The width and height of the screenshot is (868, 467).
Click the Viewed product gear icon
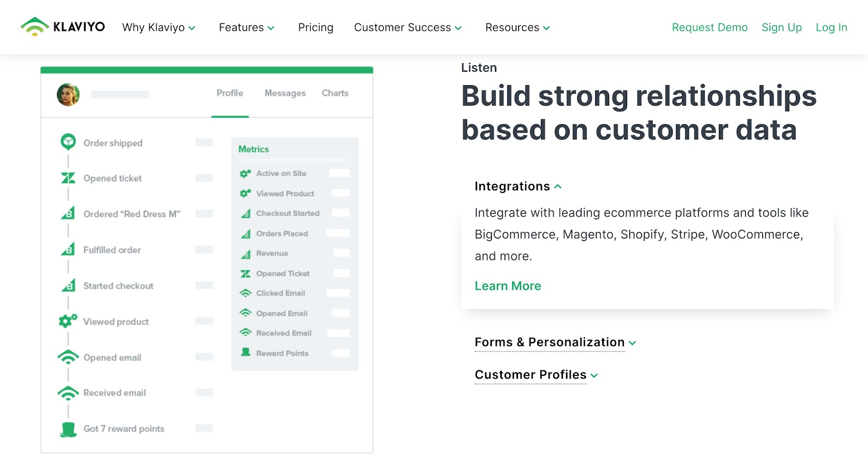(68, 321)
